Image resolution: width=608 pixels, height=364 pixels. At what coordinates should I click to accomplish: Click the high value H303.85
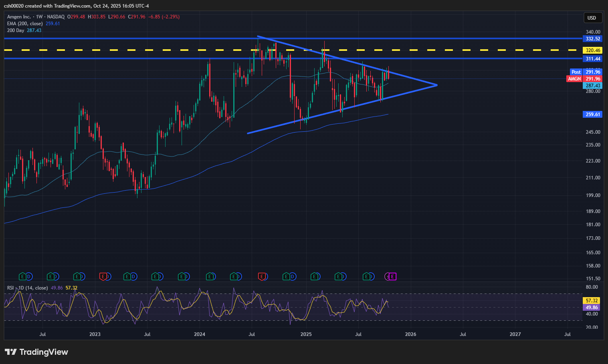(97, 17)
